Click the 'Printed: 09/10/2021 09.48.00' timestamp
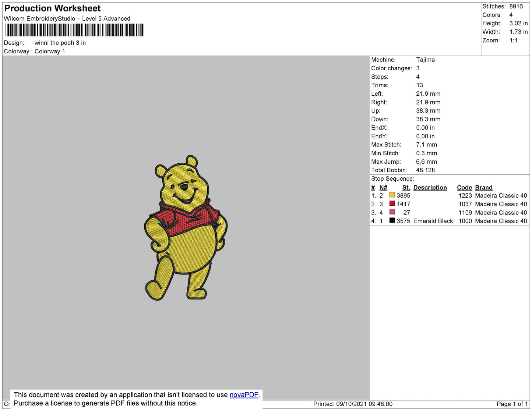 pyautogui.click(x=353, y=404)
